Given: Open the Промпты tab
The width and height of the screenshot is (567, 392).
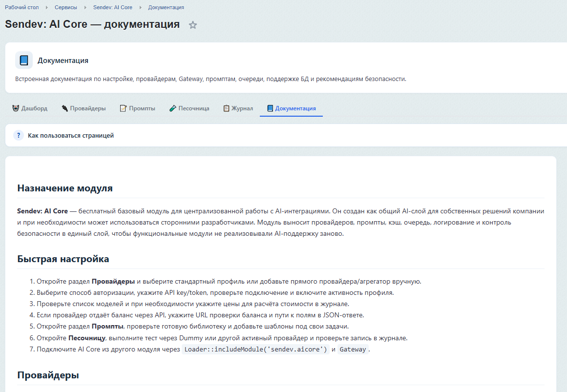Looking at the screenshot, I should (137, 108).
